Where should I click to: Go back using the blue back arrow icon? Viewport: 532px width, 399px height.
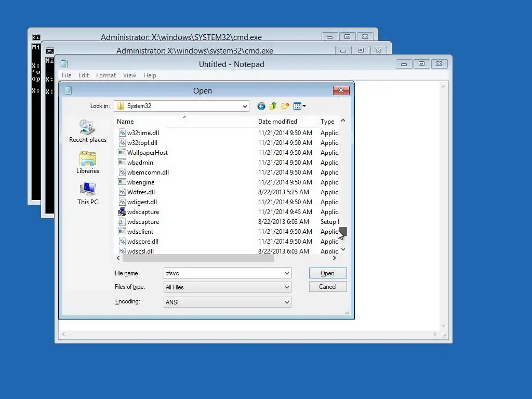tap(261, 106)
